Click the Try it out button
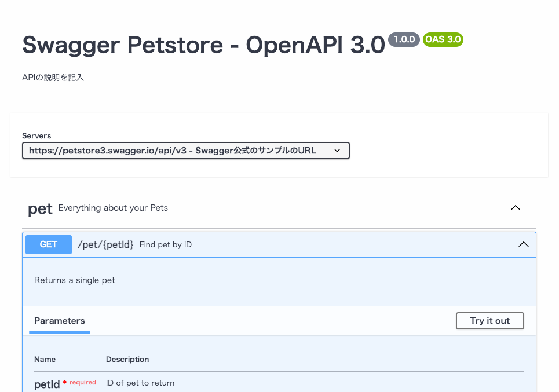The width and height of the screenshot is (559, 392). click(489, 321)
